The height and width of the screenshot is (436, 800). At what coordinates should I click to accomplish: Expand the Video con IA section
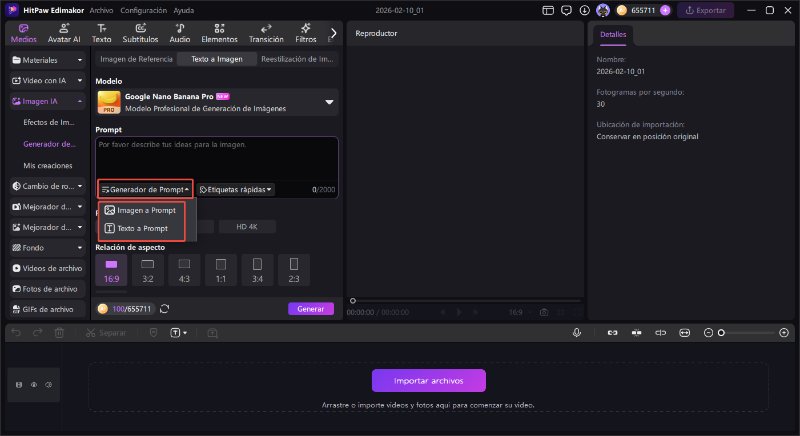pyautogui.click(x=47, y=81)
